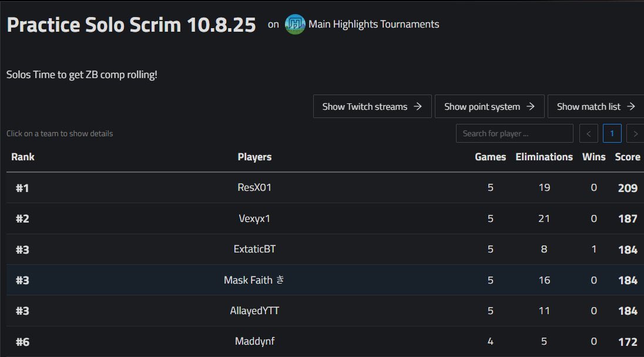
Task: Open the Twitch streams view
Action: click(372, 106)
